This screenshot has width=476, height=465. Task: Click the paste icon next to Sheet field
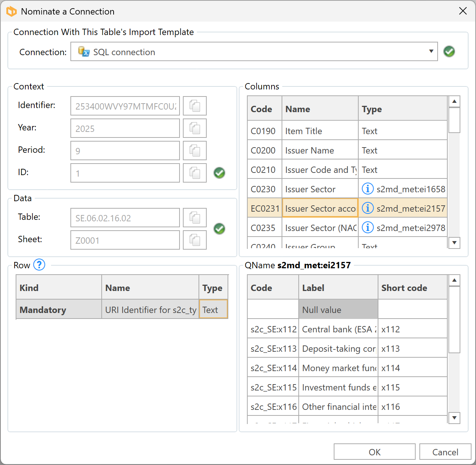194,240
